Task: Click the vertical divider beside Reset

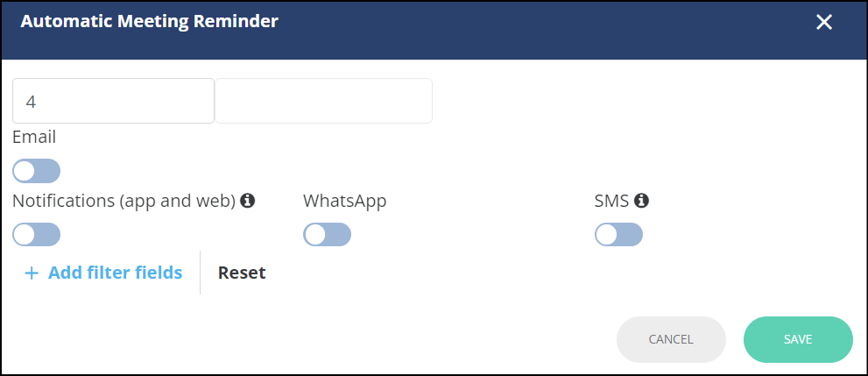Action: tap(200, 273)
